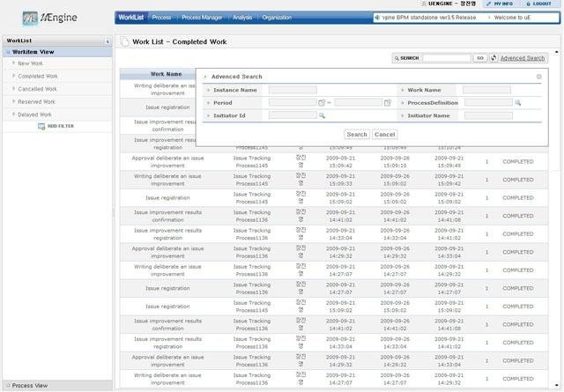
Task: Select Completed Work in the sidebar
Action: [x=38, y=77]
